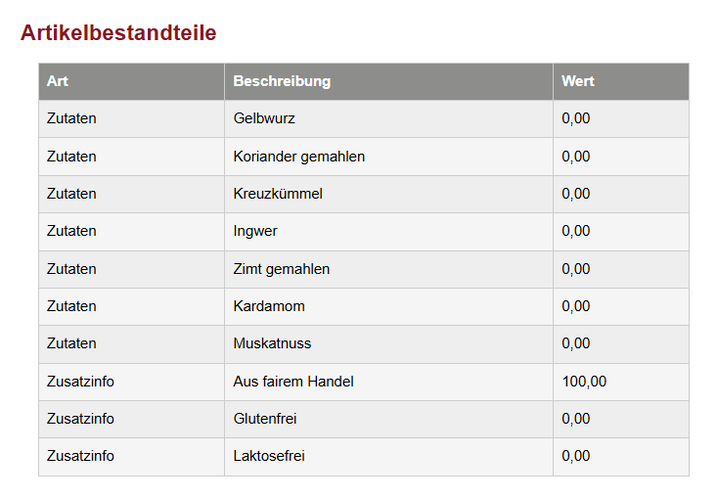The width and height of the screenshot is (717, 498).
Task: Click the 100,00 value cell
Action: point(584,381)
